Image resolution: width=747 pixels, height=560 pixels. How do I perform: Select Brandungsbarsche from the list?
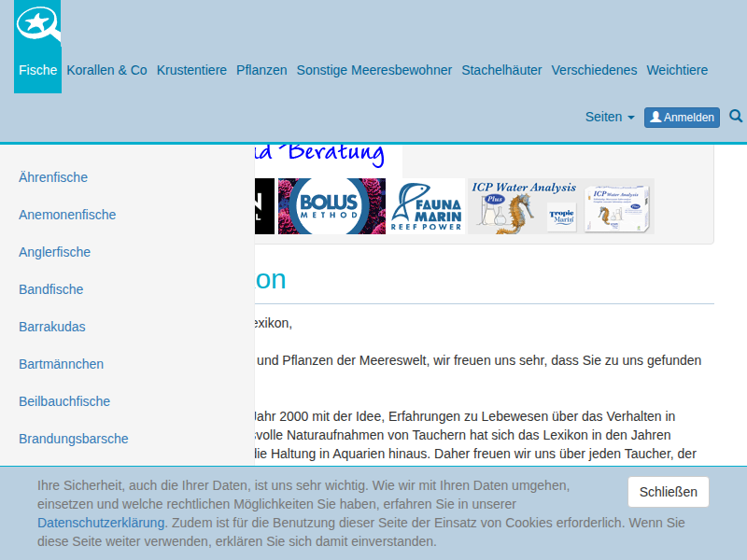[74, 439]
